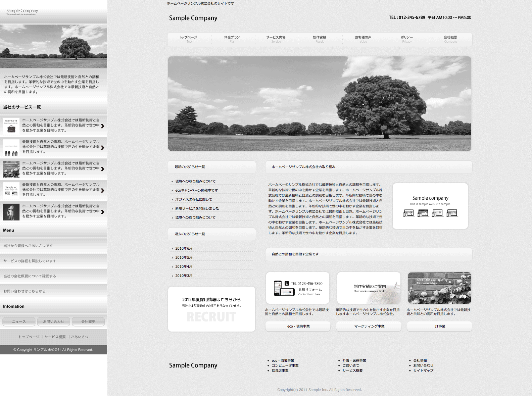Image resolution: width=532 pixels, height=396 pixels.
Task: Click the briefcase thumbnail in the services list
Action: 11,126
